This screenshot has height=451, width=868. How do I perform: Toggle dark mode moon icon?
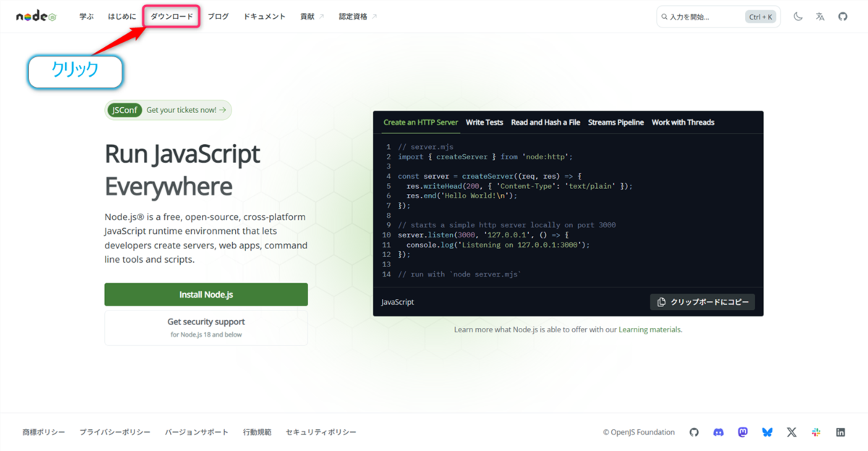pyautogui.click(x=798, y=17)
